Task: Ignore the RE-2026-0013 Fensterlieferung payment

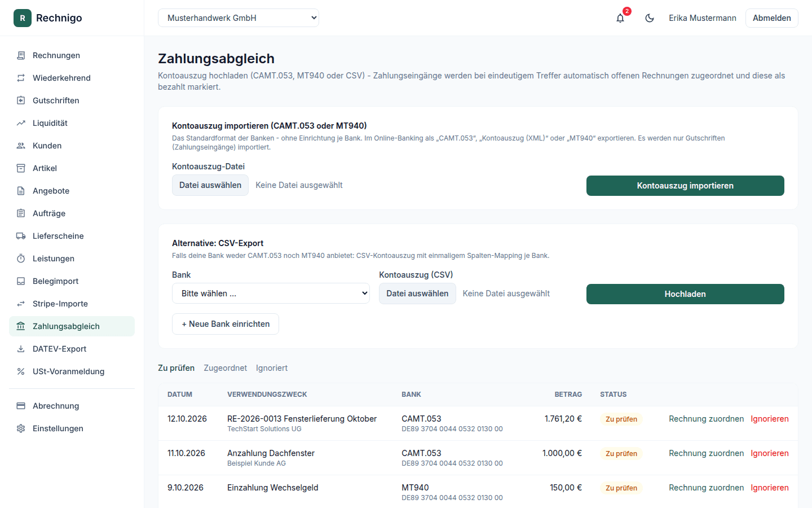Action: 770,419
